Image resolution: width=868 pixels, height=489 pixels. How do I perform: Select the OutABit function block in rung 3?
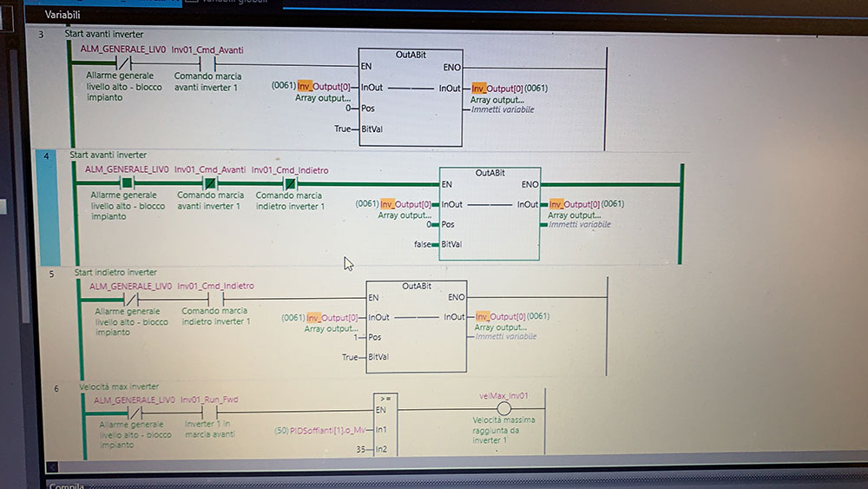[x=410, y=96]
